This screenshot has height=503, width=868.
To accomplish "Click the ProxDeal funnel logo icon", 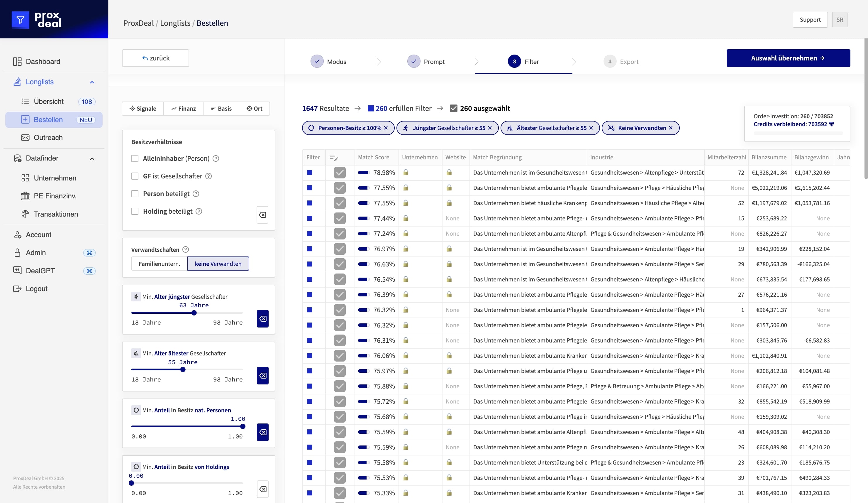I will (x=20, y=20).
